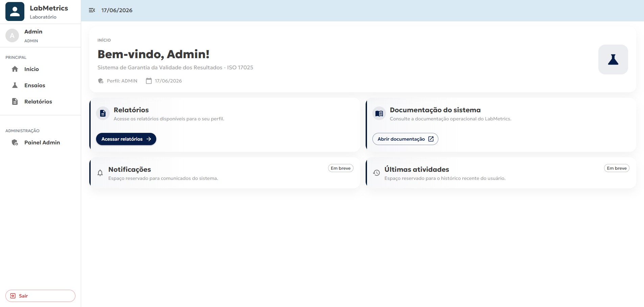Image resolution: width=644 pixels, height=307 pixels.
Task: Click the large flask icon in the welcome card
Action: point(613,60)
